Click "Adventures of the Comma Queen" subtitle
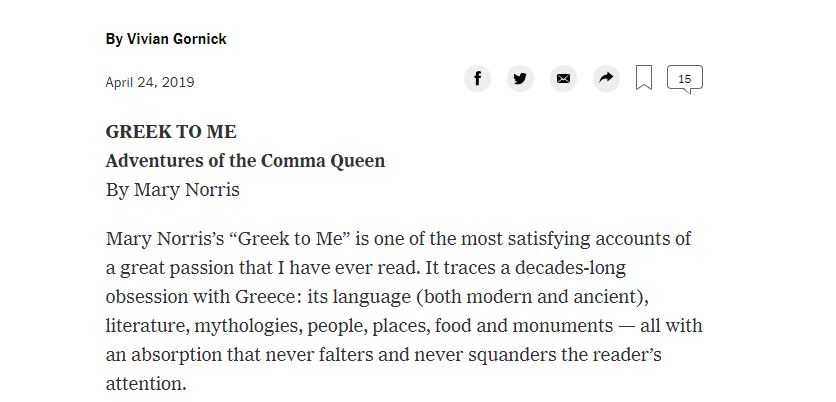Image resolution: width=836 pixels, height=402 pixels. click(245, 161)
